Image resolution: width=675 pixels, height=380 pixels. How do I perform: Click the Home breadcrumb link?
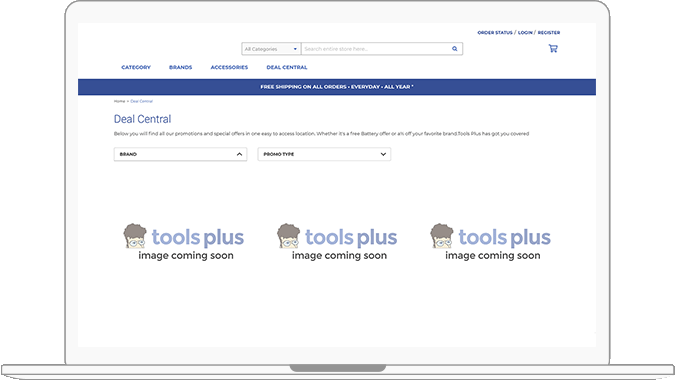(119, 101)
